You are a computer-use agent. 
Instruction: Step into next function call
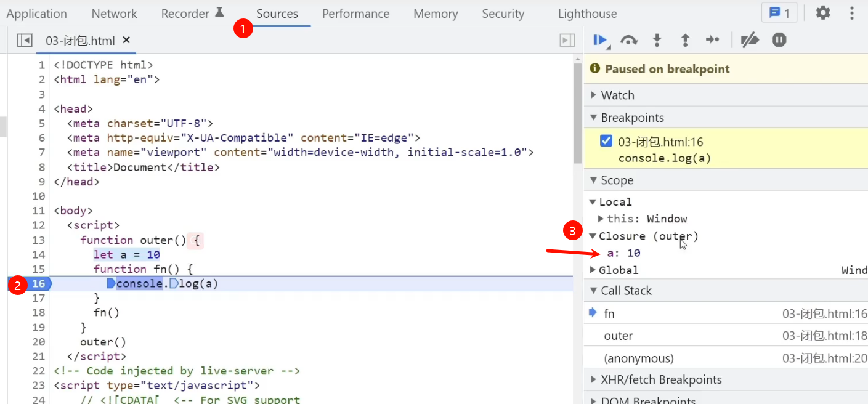(x=657, y=41)
